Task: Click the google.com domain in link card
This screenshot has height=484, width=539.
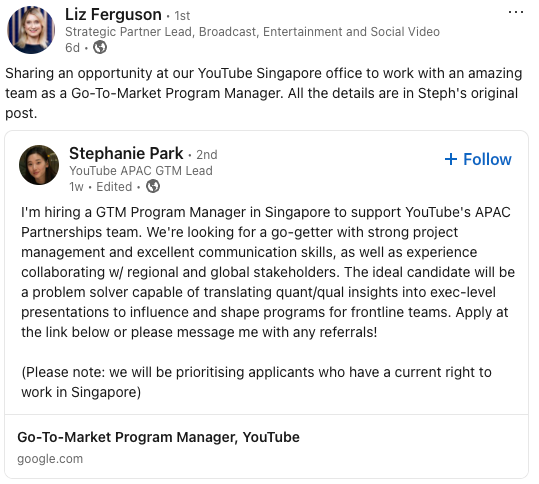Action: (50, 459)
